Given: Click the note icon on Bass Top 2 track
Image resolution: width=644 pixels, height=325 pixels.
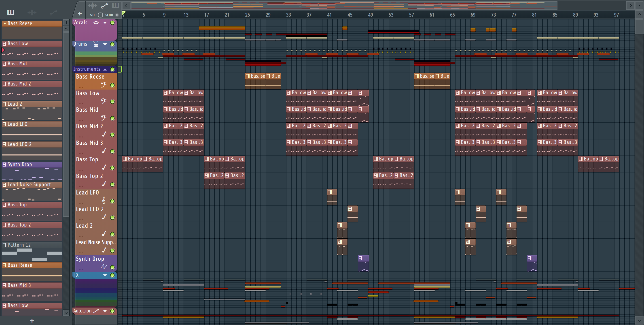Looking at the screenshot, I should coord(104,184).
